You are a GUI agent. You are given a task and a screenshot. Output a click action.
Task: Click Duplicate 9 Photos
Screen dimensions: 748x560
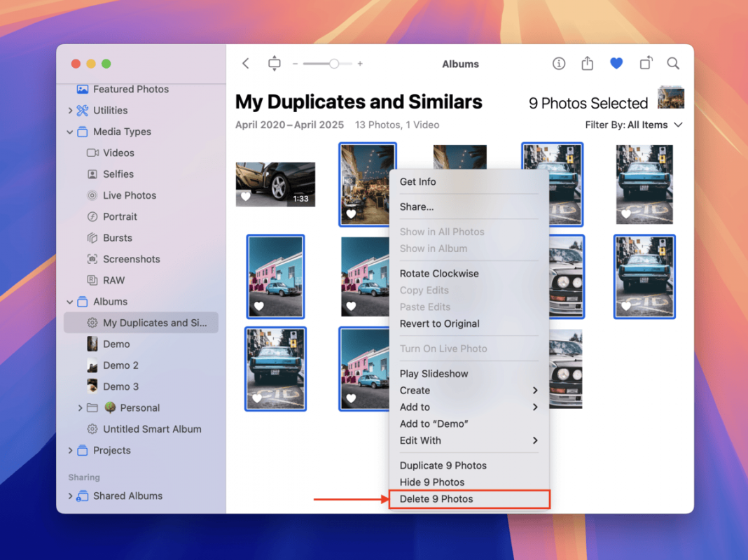(443, 465)
